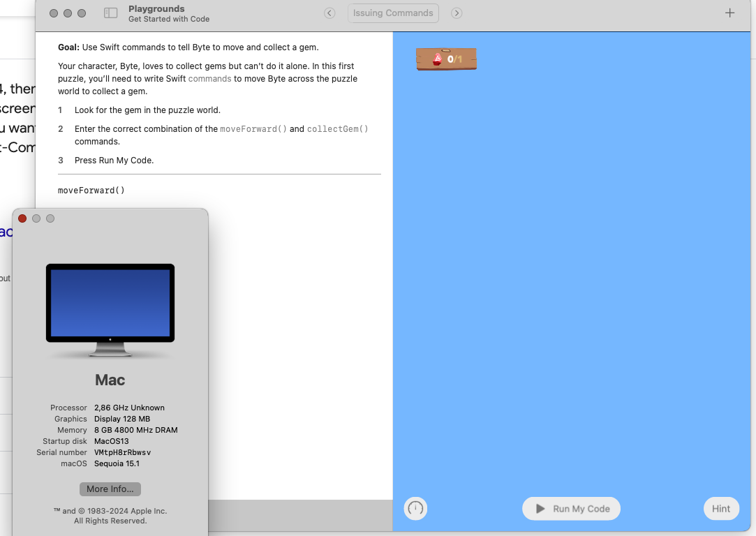Go to the next page arrow
This screenshot has width=756, height=536.
pyautogui.click(x=457, y=13)
